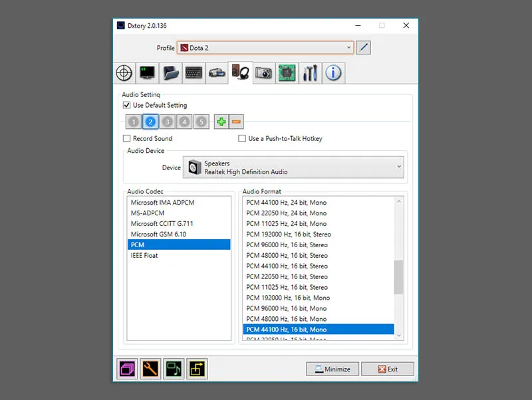This screenshot has height=400, width=532.
Task: Open the keyboard hotkey tab icon
Action: click(x=194, y=73)
